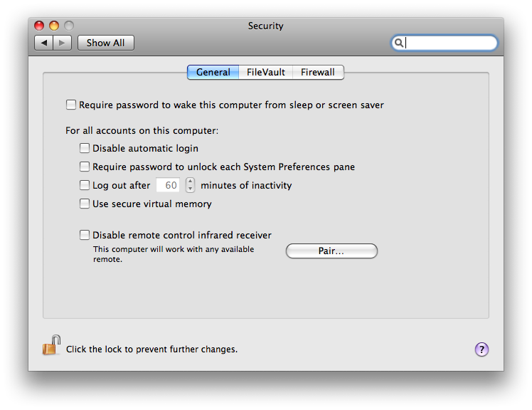532x410 pixels.
Task: Open help with the purple question mark
Action: point(482,349)
